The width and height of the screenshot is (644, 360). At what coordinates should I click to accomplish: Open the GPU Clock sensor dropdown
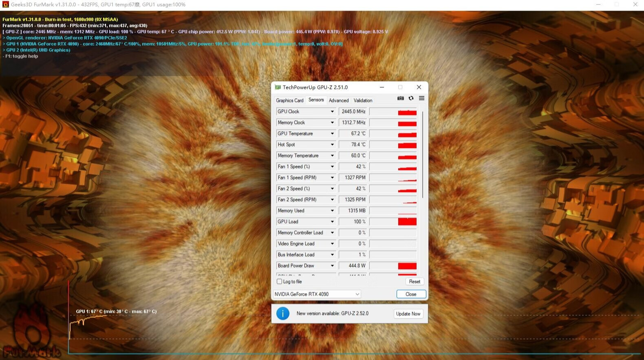332,111
